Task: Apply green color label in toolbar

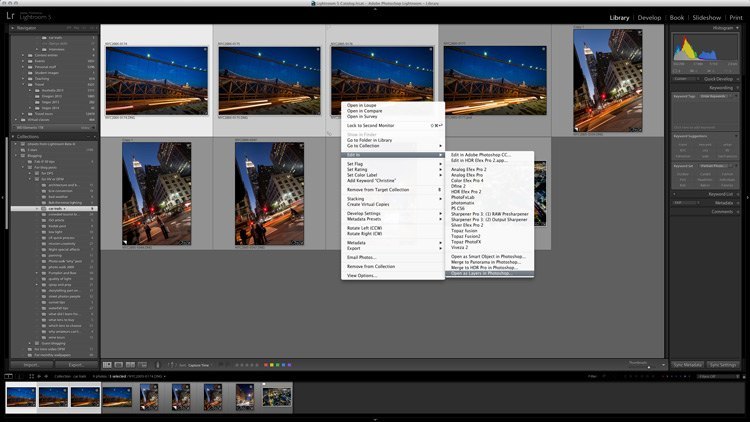Action: click(x=277, y=365)
